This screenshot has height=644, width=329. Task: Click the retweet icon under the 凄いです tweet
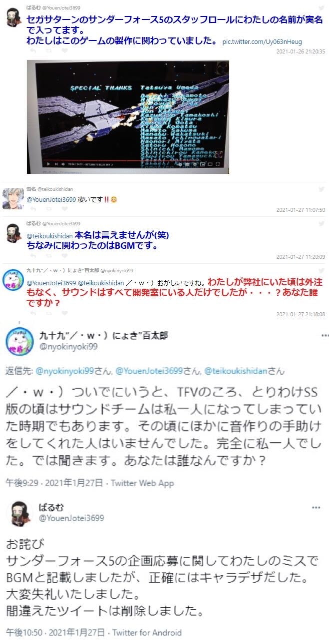click(48, 210)
